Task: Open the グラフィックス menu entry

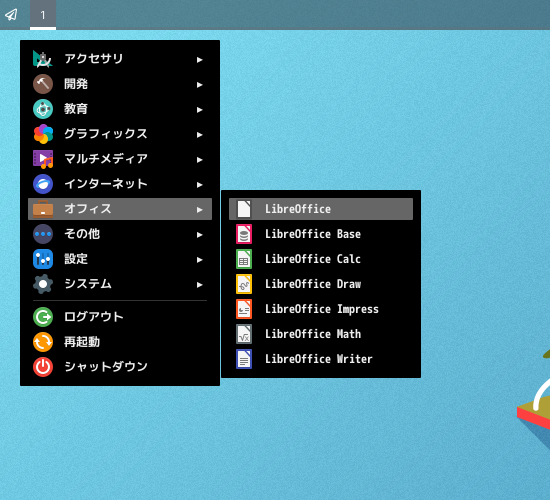Action: tap(120, 134)
